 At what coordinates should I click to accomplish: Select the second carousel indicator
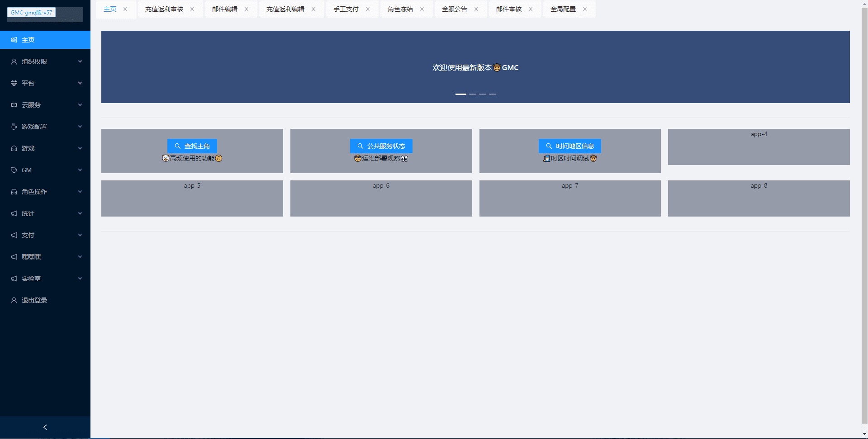[473, 94]
